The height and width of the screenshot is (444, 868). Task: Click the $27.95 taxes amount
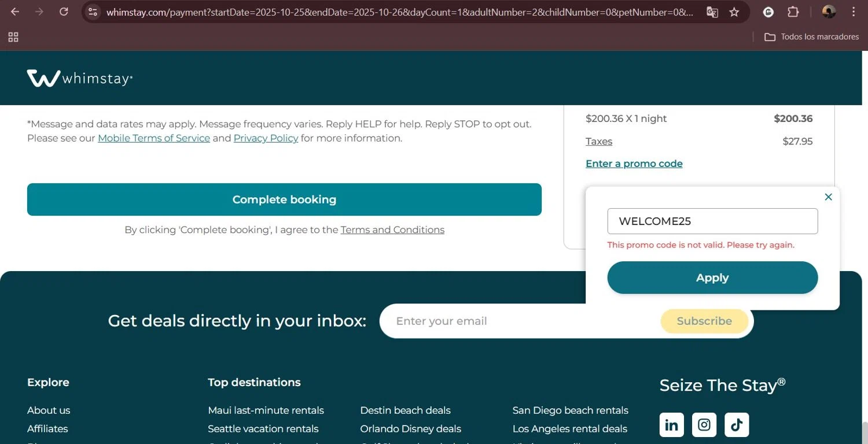[x=797, y=141]
